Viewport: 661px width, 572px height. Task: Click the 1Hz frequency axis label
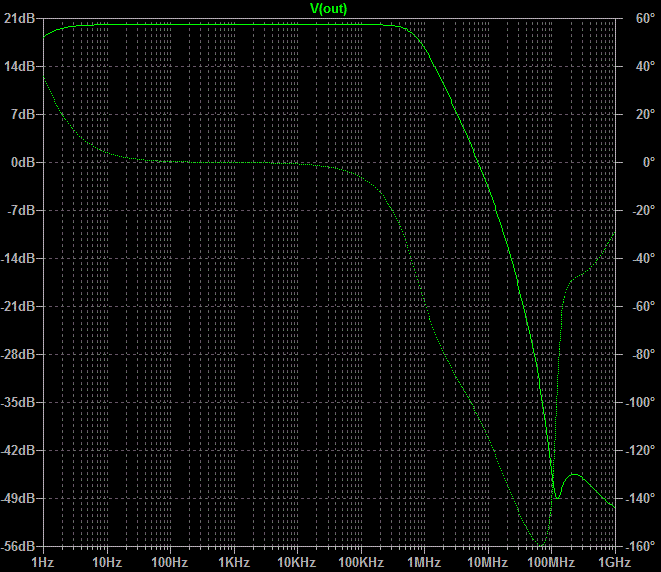[x=43, y=562]
